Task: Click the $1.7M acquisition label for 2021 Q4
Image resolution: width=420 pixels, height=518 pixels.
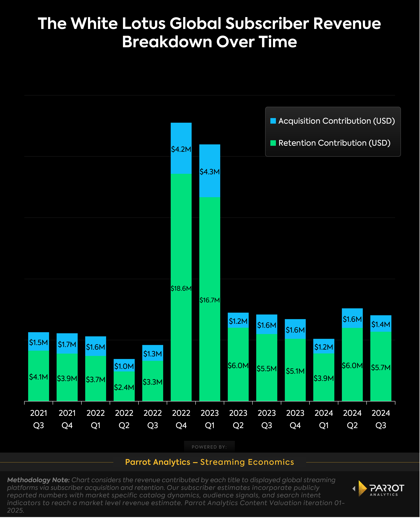Action: [x=67, y=344]
